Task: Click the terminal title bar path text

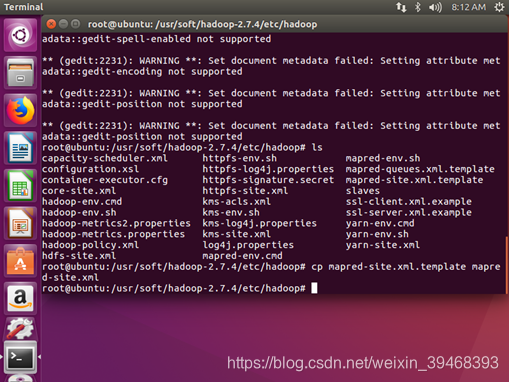Action: point(202,24)
